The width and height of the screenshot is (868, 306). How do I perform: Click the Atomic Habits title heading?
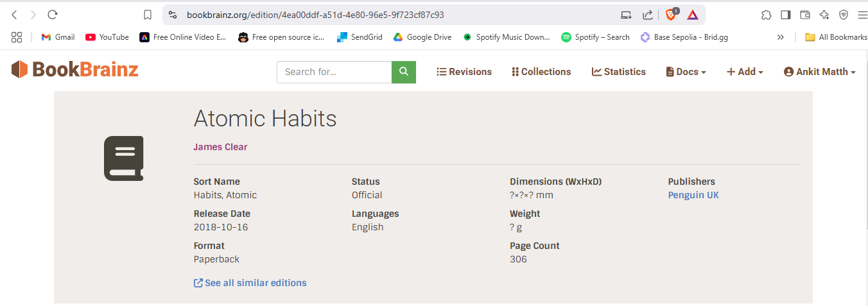pyautogui.click(x=265, y=119)
